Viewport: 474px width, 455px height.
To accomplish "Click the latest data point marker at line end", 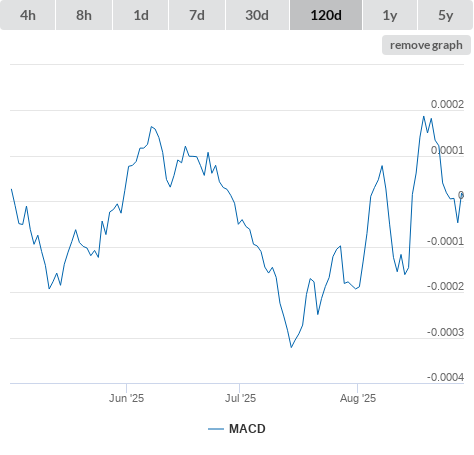I will (461, 195).
